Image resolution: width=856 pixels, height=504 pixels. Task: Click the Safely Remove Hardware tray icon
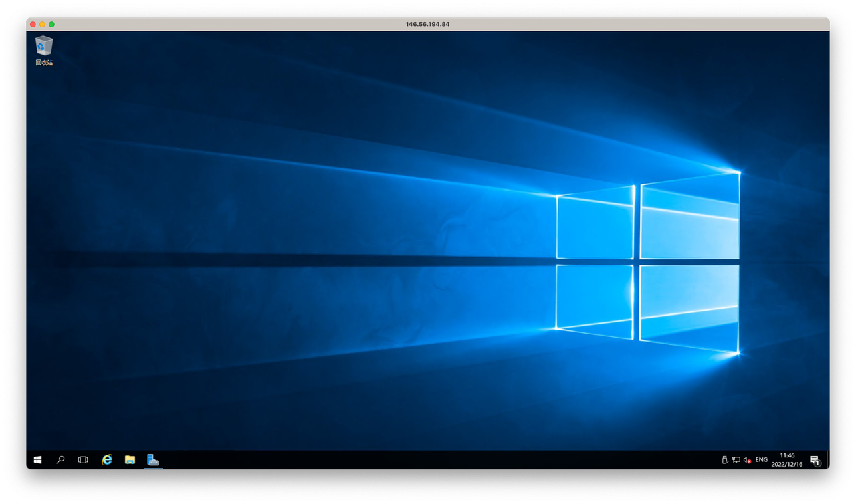point(724,460)
